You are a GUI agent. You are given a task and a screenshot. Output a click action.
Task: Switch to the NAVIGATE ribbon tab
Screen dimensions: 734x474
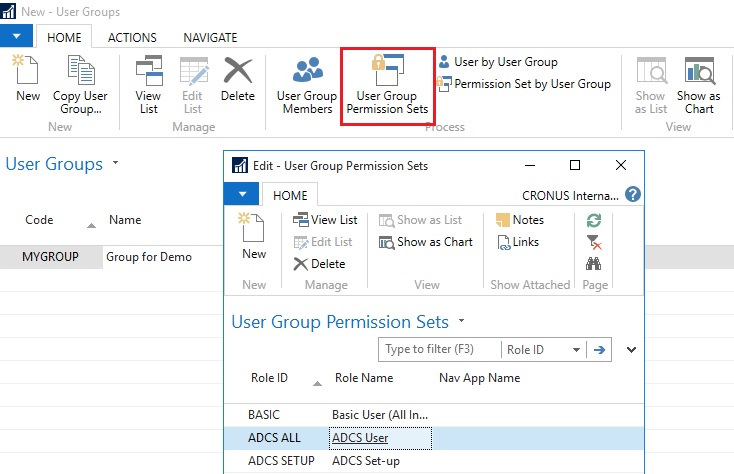[210, 38]
